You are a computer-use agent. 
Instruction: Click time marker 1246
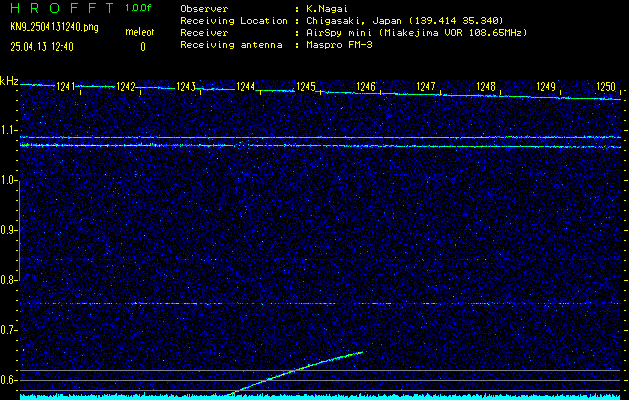point(366,86)
